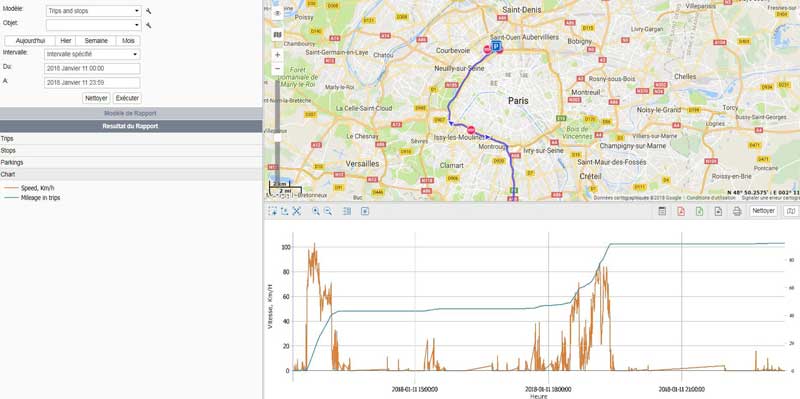Zoom in on the chart with magnifier plus
Screen dimensions: 800x399
click(x=316, y=211)
